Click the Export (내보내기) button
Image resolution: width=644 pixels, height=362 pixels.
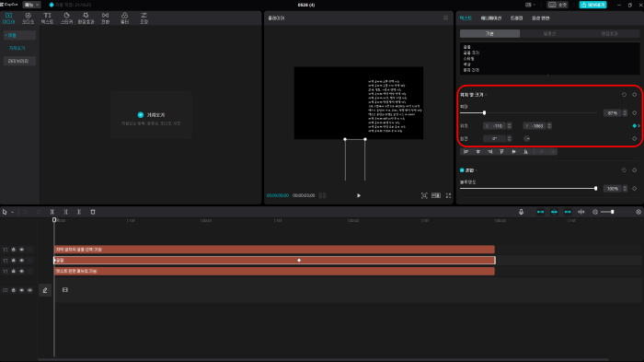(x=592, y=5)
